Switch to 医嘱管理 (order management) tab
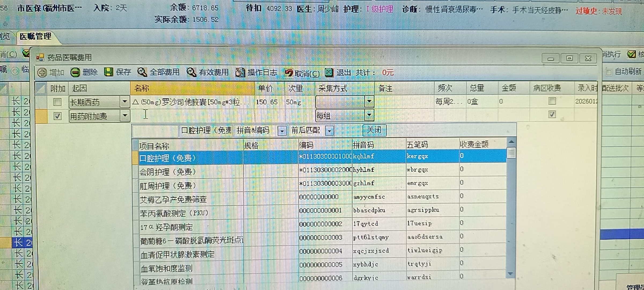 click(x=35, y=37)
